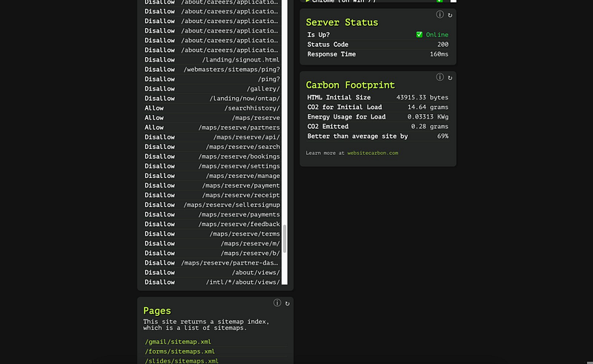Viewport: 593px width, 364px height.
Task: Click the robots rules list scrollbar thumb
Action: pyautogui.click(x=285, y=239)
